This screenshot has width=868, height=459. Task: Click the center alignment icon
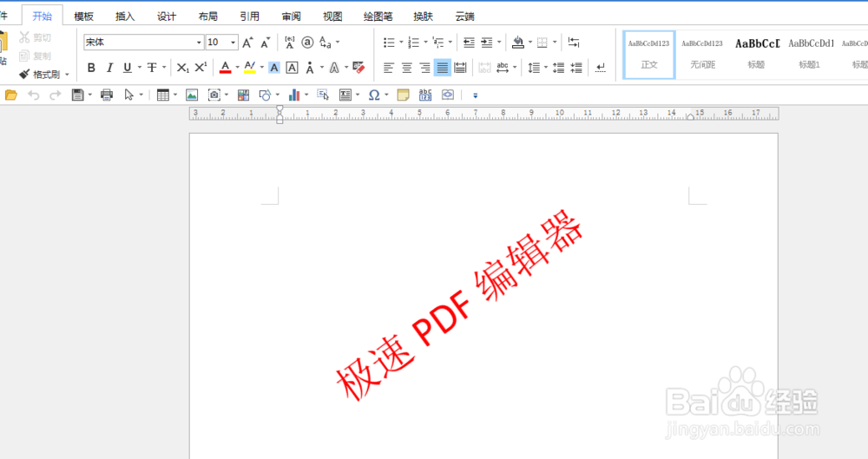pyautogui.click(x=407, y=68)
